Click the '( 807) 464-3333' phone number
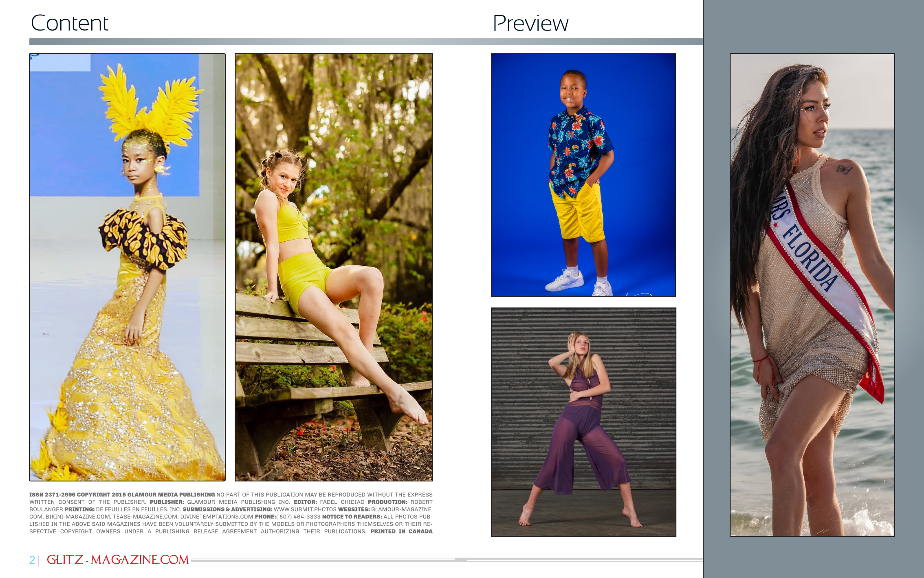This screenshot has width=924, height=578. pos(298,516)
